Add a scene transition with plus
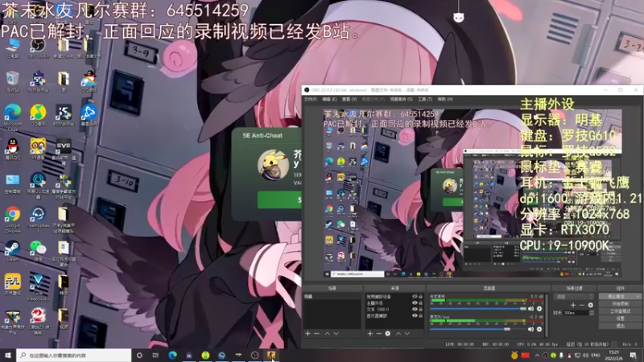 tap(573, 305)
